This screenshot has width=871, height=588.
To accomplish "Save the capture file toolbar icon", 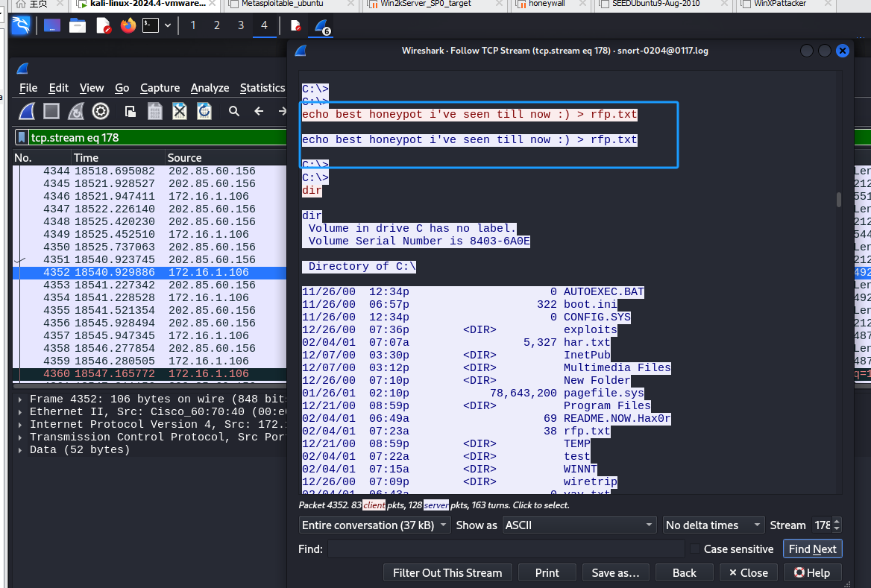I will point(155,112).
